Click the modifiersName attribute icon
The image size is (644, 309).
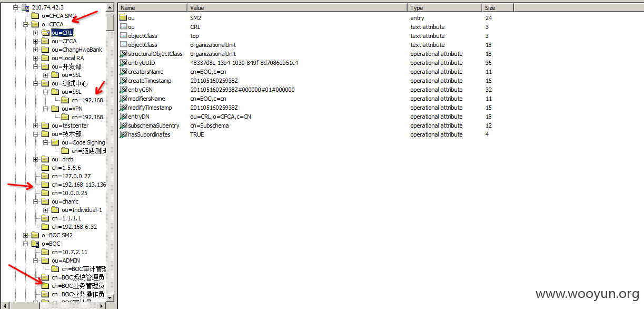[x=123, y=99]
